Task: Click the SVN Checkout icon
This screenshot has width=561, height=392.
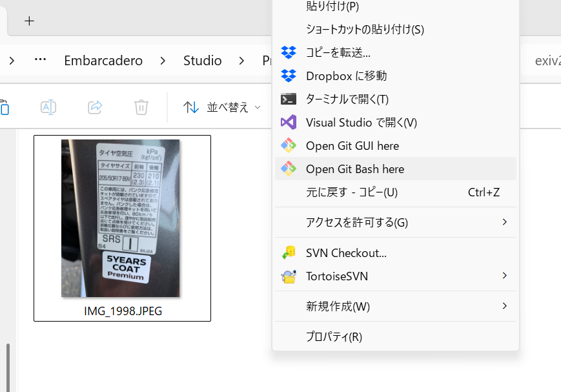Action: [x=289, y=253]
